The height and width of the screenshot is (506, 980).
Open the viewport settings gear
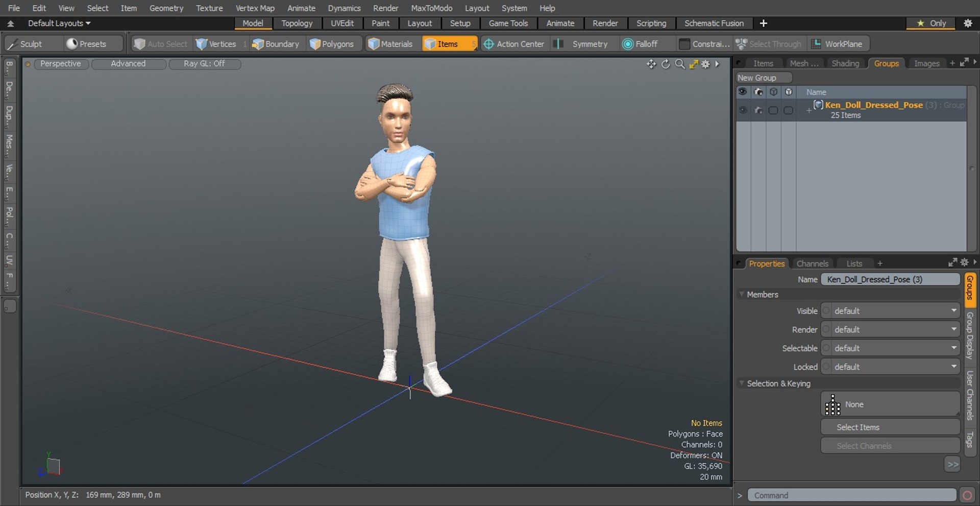705,64
